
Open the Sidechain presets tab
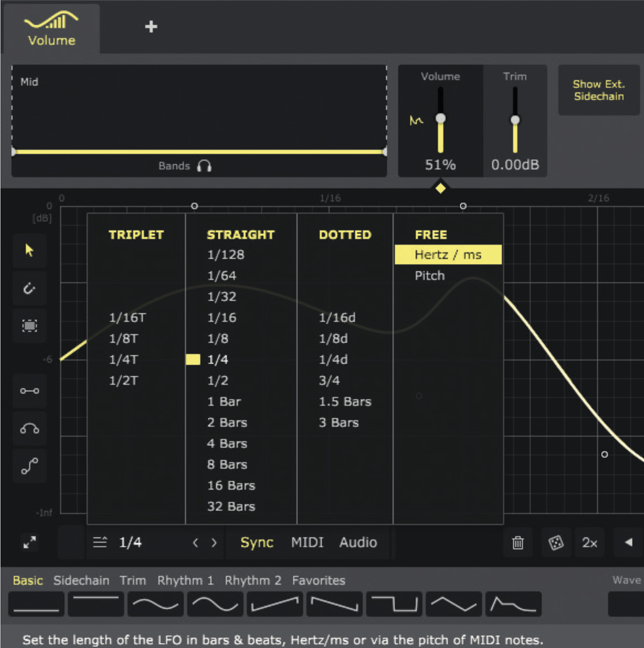pyautogui.click(x=82, y=580)
